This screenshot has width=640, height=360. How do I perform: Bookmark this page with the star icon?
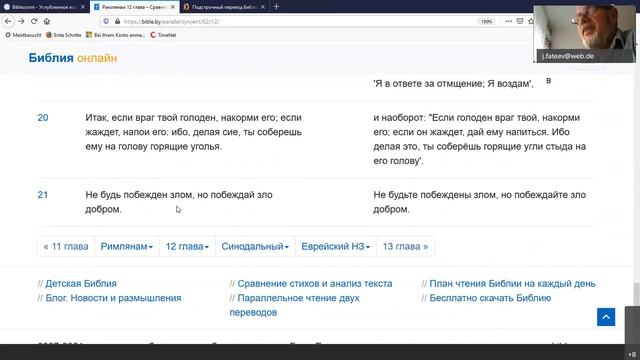530,21
